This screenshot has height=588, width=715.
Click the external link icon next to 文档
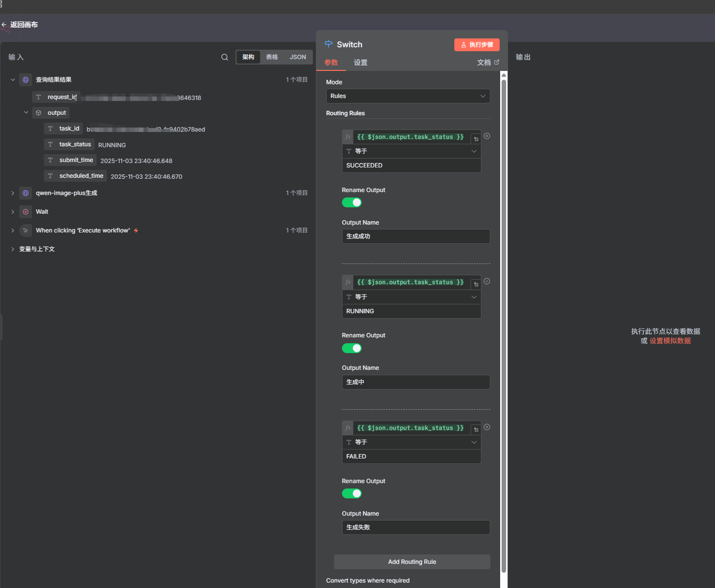coord(497,62)
